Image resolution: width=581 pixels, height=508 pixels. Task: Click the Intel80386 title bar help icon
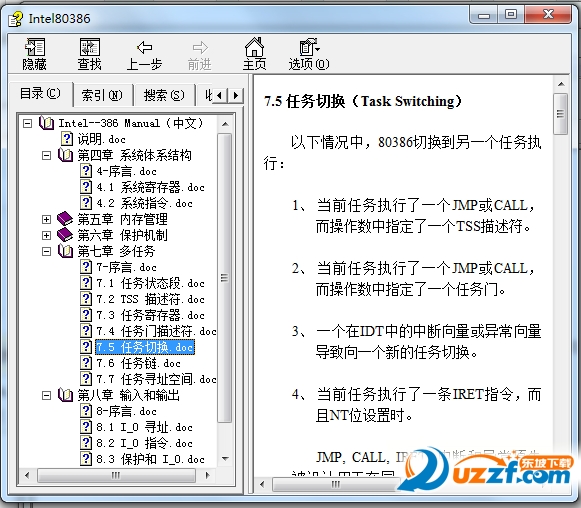(x=16, y=19)
